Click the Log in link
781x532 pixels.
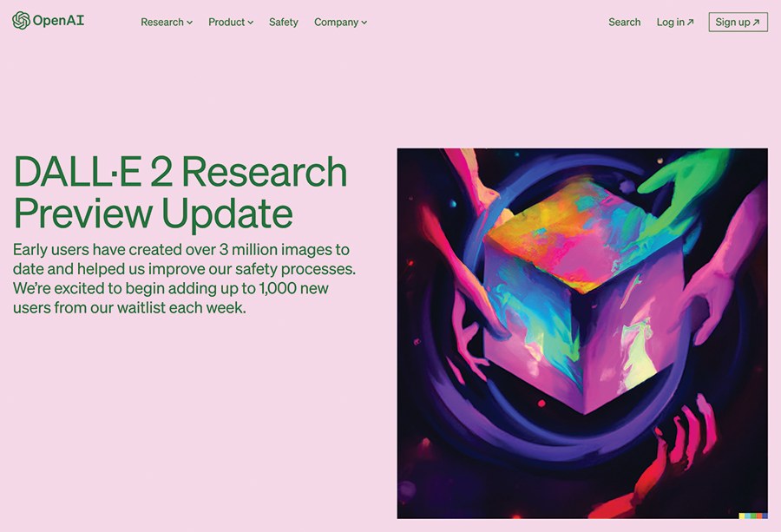(675, 22)
